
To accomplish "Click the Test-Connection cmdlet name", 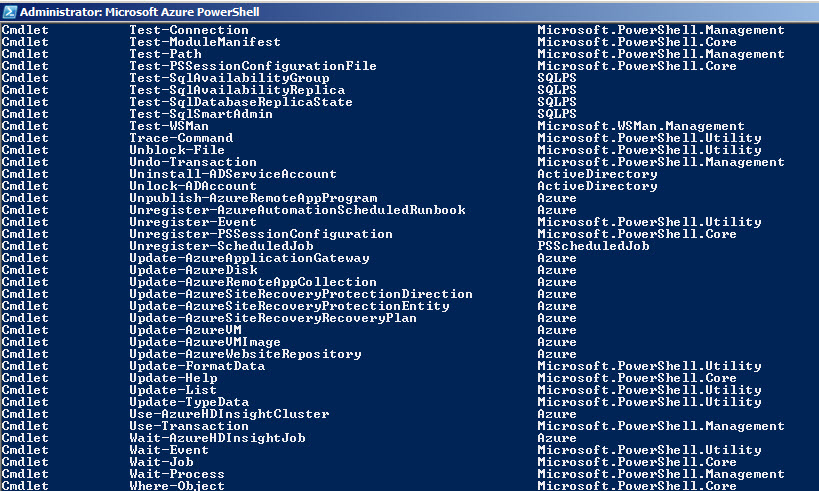I will tap(188, 30).
